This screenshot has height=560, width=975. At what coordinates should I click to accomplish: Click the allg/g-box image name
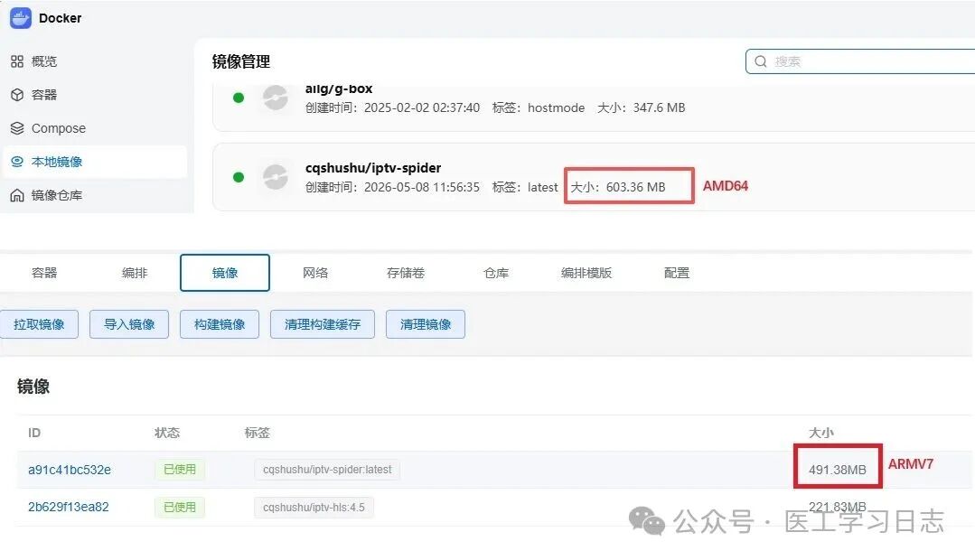(339, 89)
